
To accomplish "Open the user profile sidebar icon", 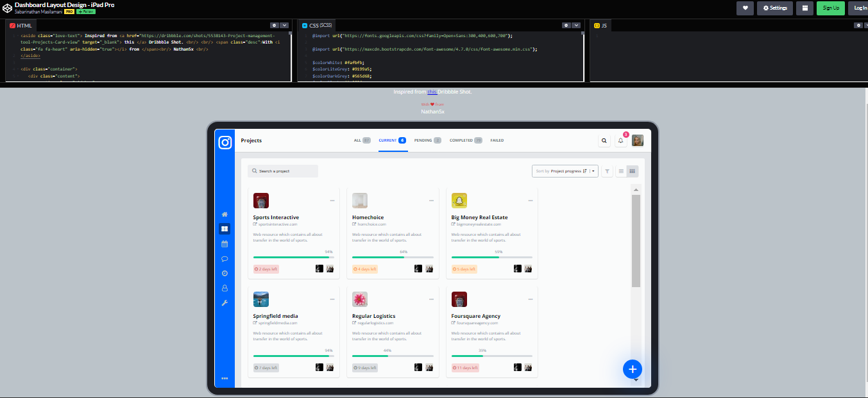I will (225, 288).
